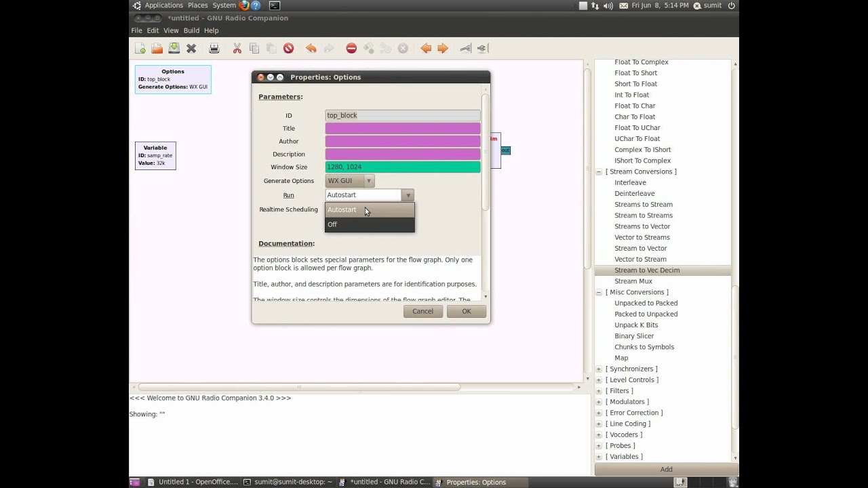Switch to GNU Radio Companion taskbar entry
The image size is (868, 488).
click(384, 482)
